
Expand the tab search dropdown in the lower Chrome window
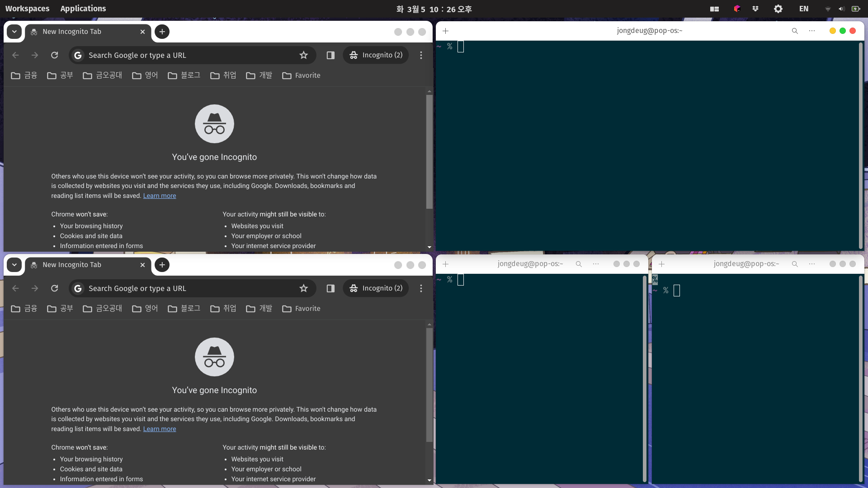14,265
